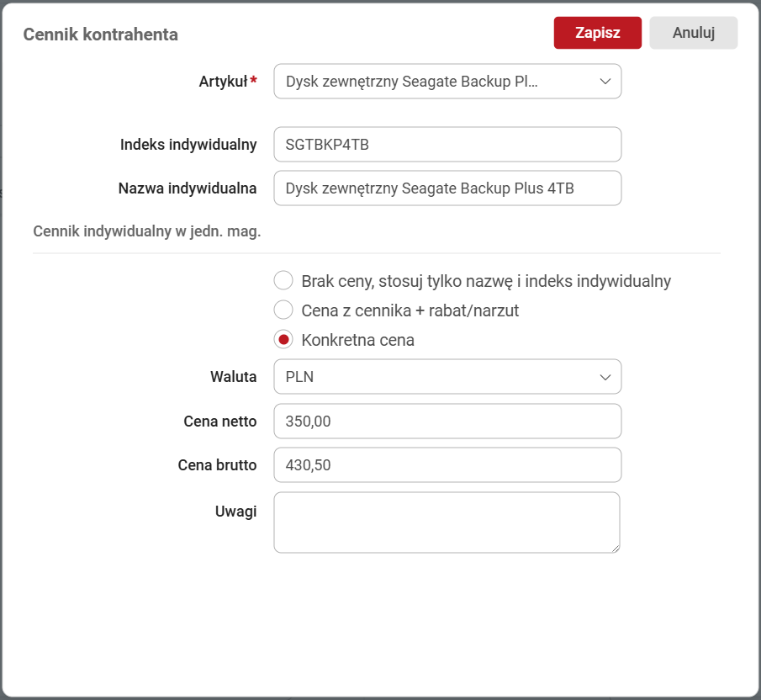Click the 'Uwagi' label text
Screen dimensions: 761x700
[x=235, y=512]
